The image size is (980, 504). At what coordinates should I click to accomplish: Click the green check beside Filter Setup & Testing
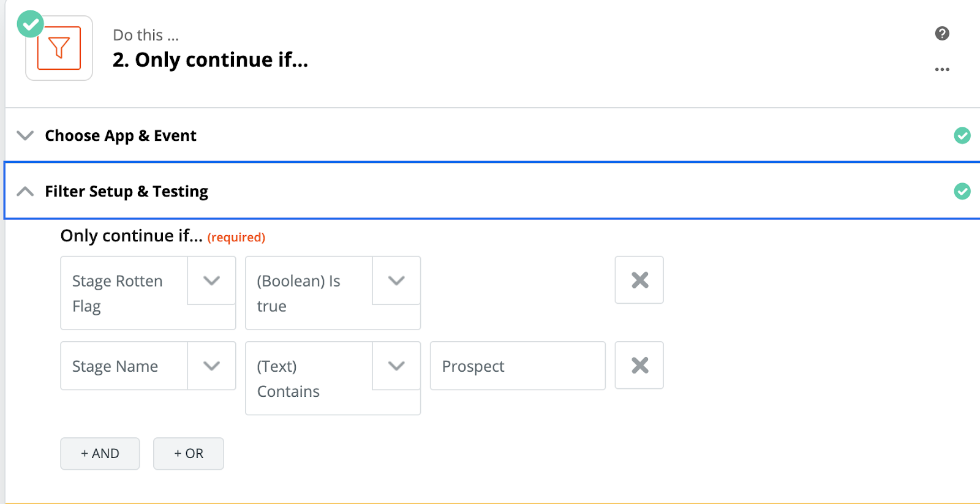pyautogui.click(x=962, y=191)
